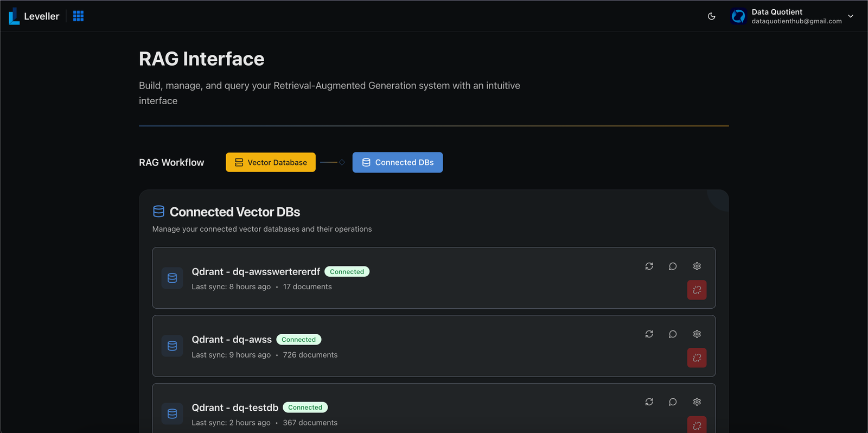Switch to the Connected DBs step
The width and height of the screenshot is (868, 433).
pos(398,162)
